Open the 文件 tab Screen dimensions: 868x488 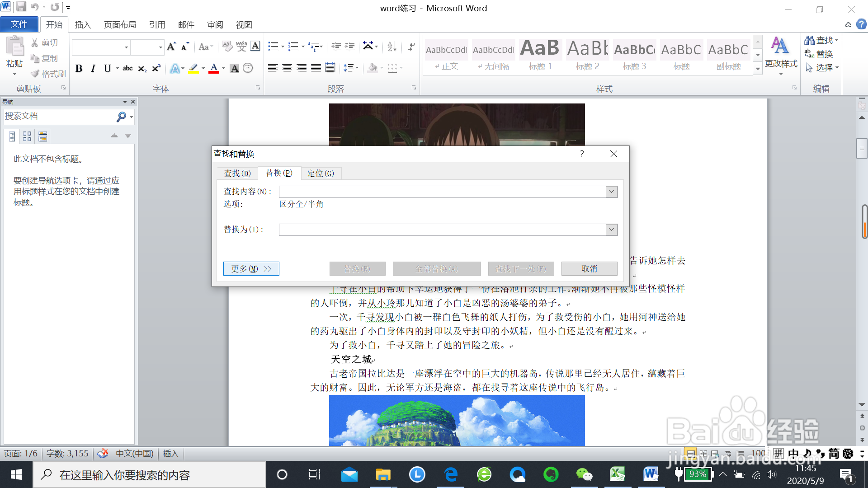click(19, 24)
